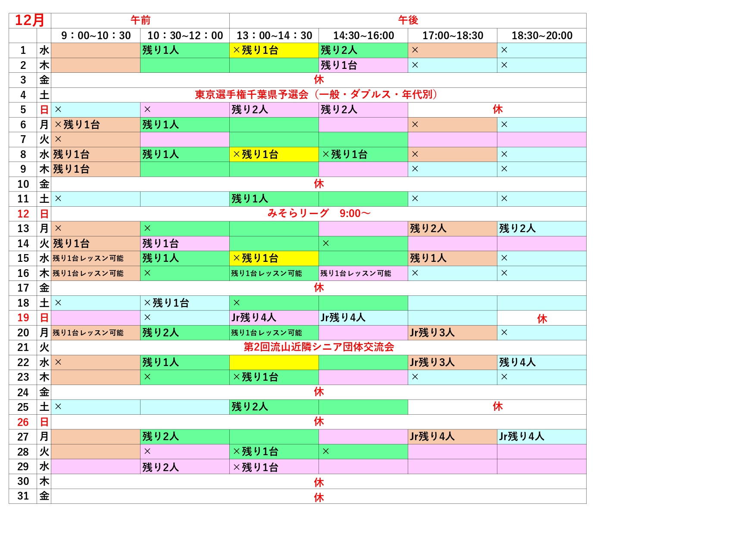This screenshot has width=756, height=534.
Task: Click 残り1台レッスン可能 on day 20 at 13:00
Action: pos(267,333)
